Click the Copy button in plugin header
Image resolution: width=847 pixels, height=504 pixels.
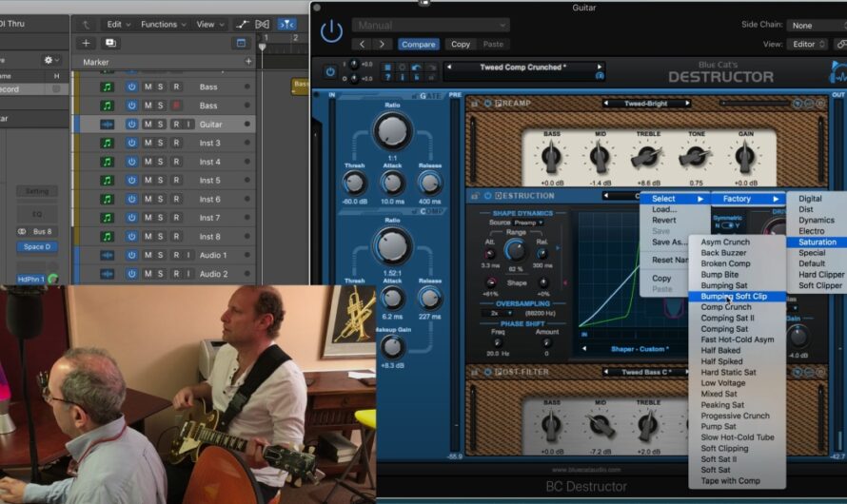[461, 45]
